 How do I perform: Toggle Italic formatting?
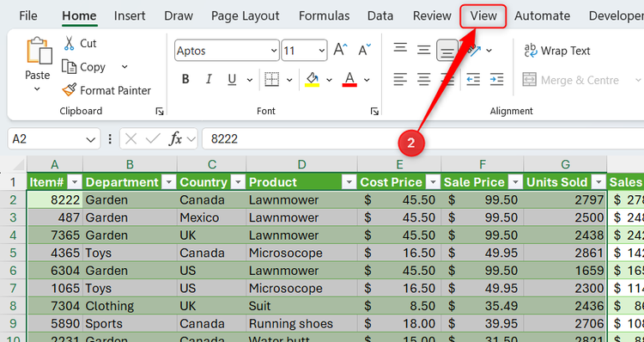[x=209, y=79]
